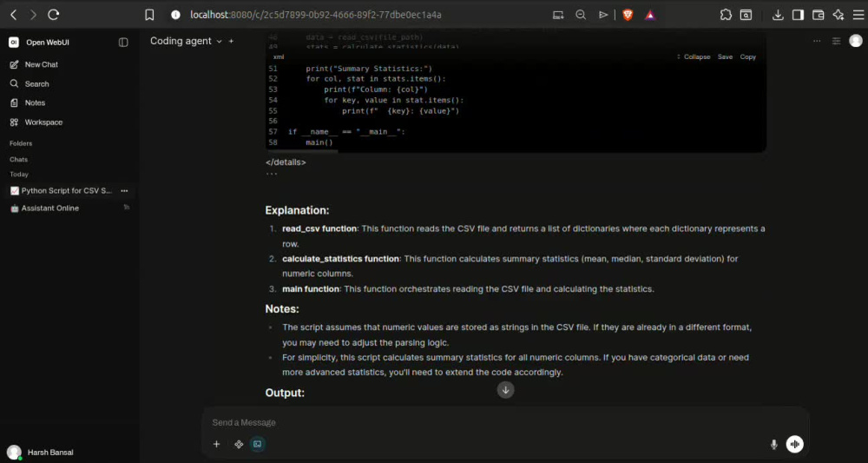Add another model with the plus icon
This screenshot has height=463, width=868.
point(232,41)
